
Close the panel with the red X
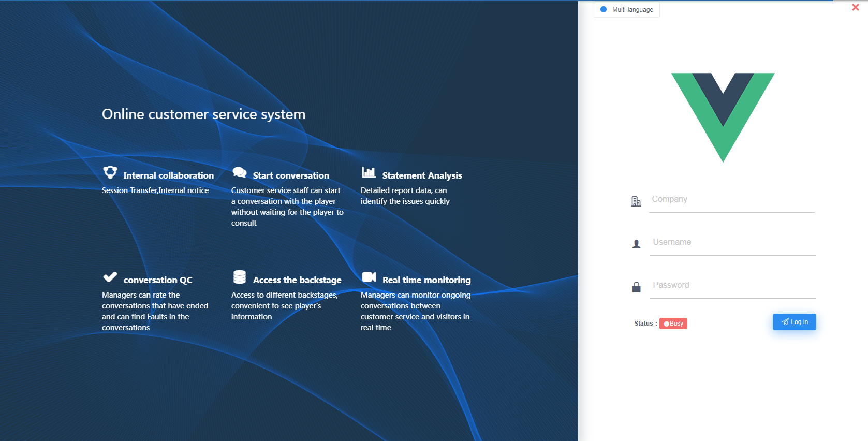pos(856,7)
